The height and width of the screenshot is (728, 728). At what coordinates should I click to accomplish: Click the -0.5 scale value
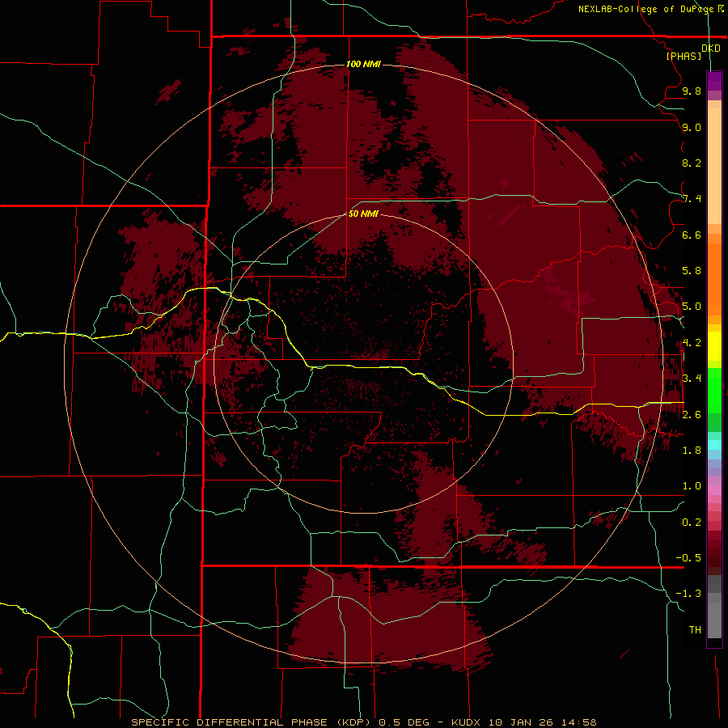(x=688, y=558)
